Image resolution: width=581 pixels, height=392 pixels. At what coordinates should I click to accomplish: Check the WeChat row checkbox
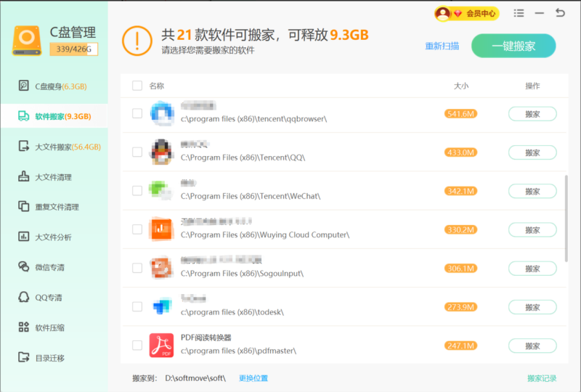pos(137,190)
